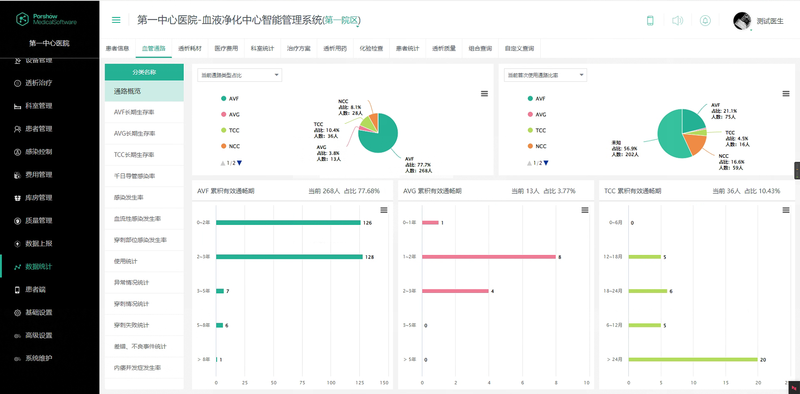This screenshot has width=800, height=394.
Task: Click the TCC >24月 bar showing 20
Action: [693, 359]
